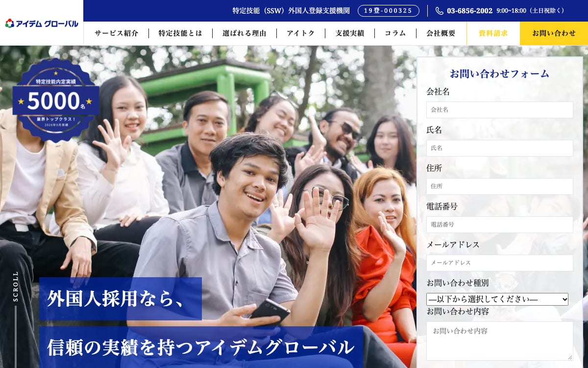This screenshot has height=368, width=588.
Task: Expand the お問い合わせ種別 dropdown
Action: pyautogui.click(x=497, y=299)
